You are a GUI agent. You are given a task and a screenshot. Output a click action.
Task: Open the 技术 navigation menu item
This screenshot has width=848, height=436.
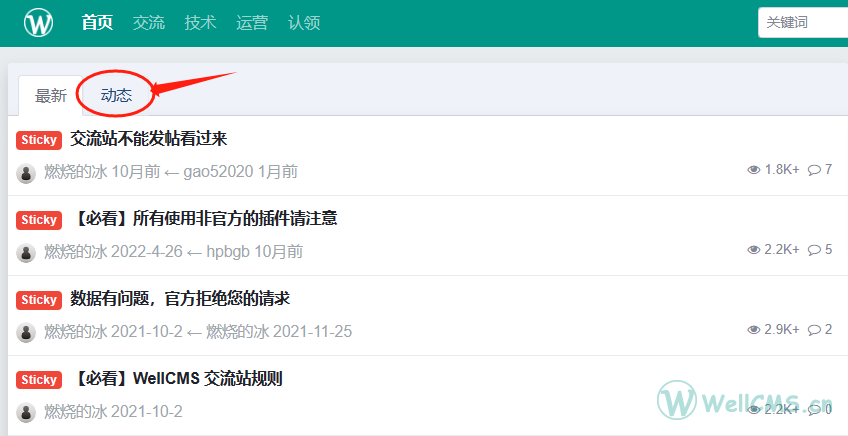[200, 22]
